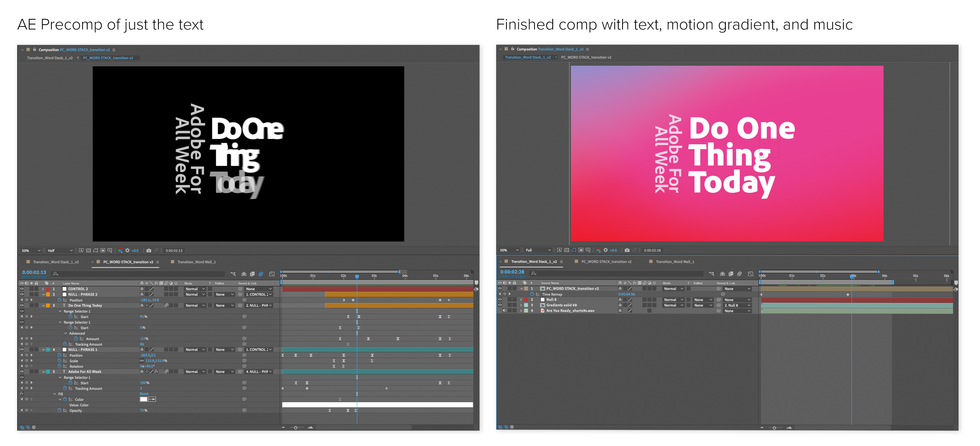
Task: Open the graph editor in left timeline
Action: (272, 274)
